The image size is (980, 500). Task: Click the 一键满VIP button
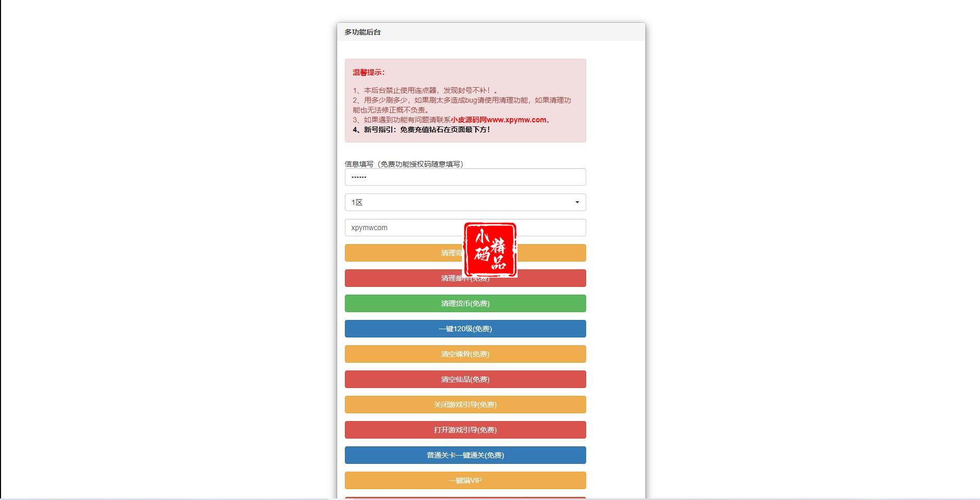pos(465,480)
